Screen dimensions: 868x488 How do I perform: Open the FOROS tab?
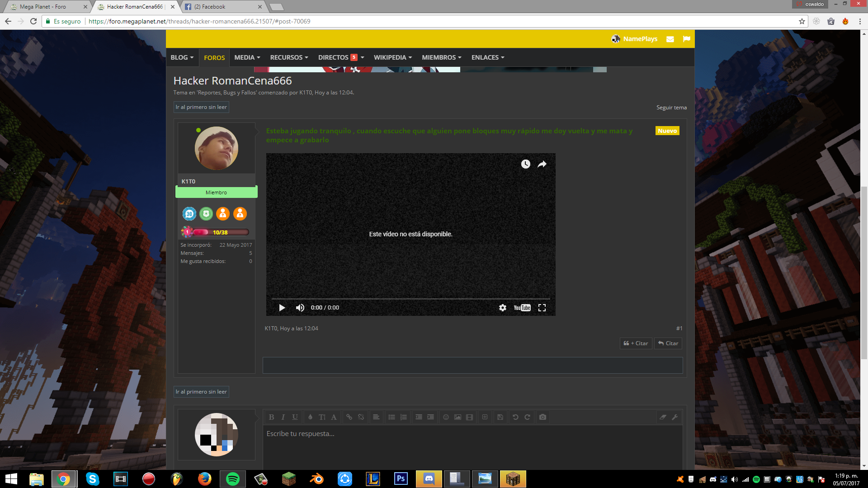coord(214,57)
